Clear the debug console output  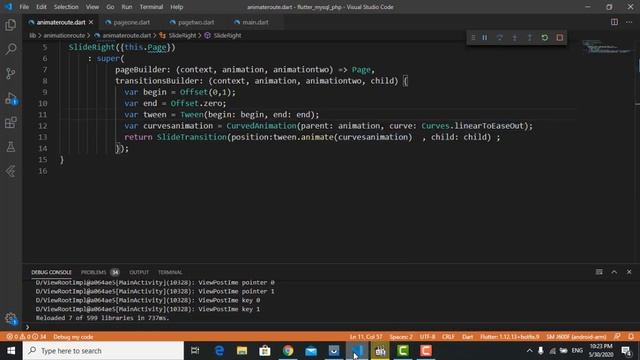599,272
